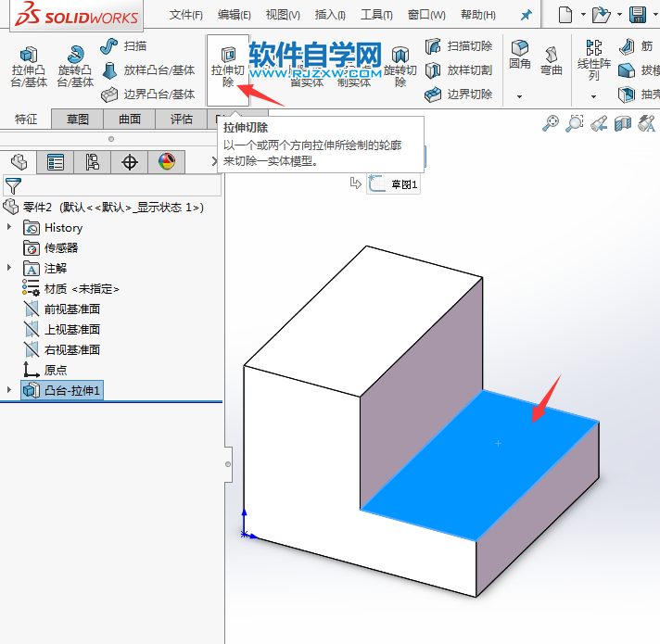
Task: Pin the menu bar with pushpin
Action: coord(526,16)
